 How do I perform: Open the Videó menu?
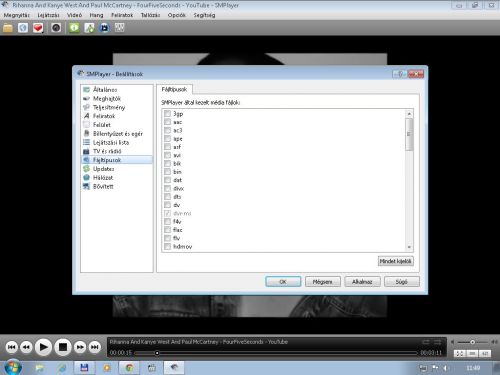[74, 15]
